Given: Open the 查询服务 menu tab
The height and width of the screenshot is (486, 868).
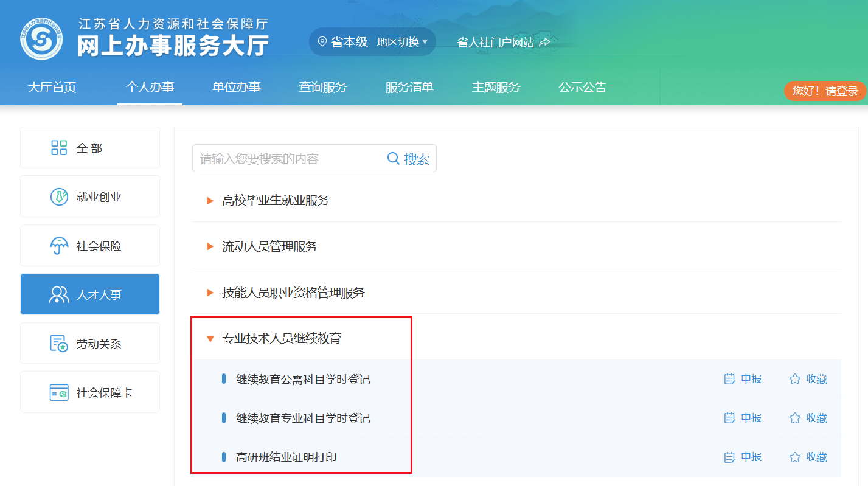Looking at the screenshot, I should [322, 87].
